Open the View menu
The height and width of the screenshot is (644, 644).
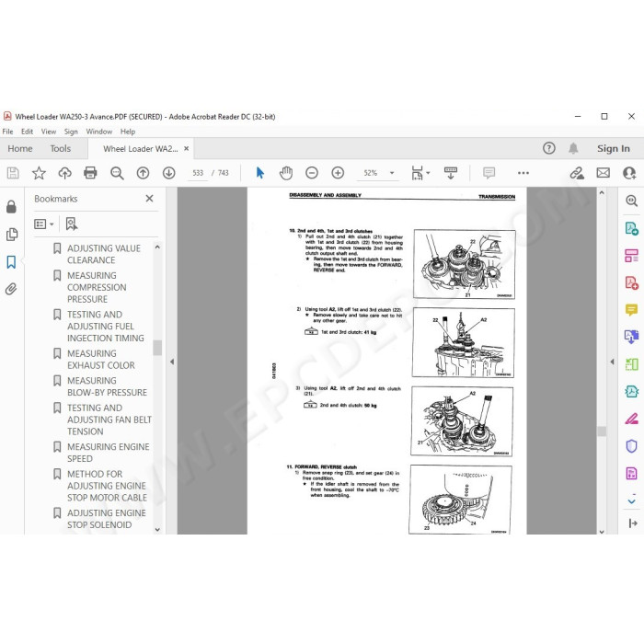[49, 132]
